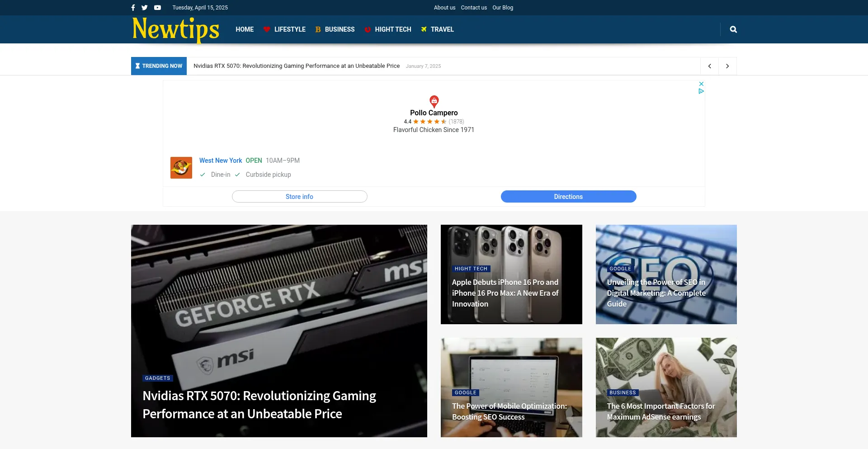The width and height of the screenshot is (868, 449).
Task: Open the Facebook social icon
Action: [133, 8]
